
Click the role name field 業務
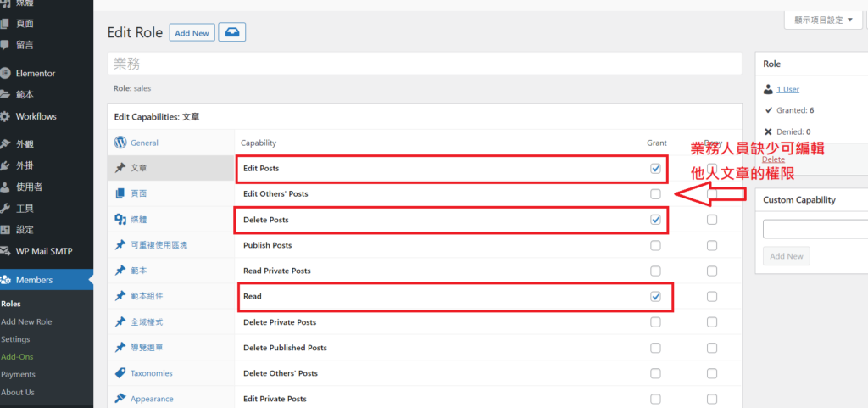pyautogui.click(x=424, y=64)
